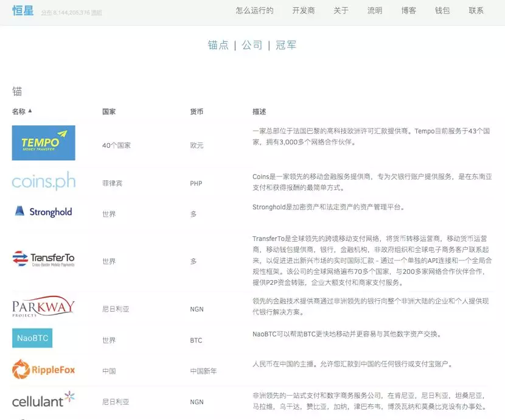505x420 pixels.
Task: Open the 钱包 page
Action: 442,10
